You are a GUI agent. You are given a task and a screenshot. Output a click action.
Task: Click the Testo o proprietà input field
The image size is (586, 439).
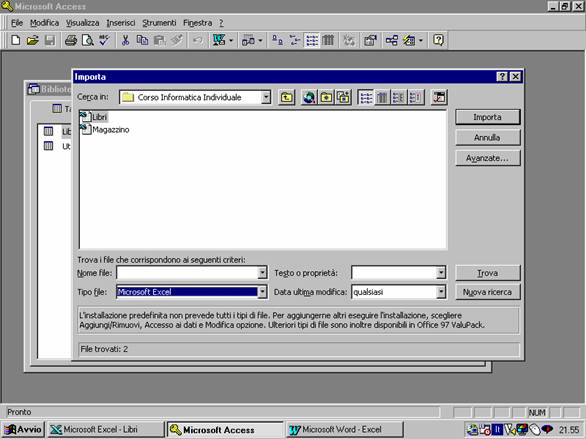pyautogui.click(x=394, y=273)
